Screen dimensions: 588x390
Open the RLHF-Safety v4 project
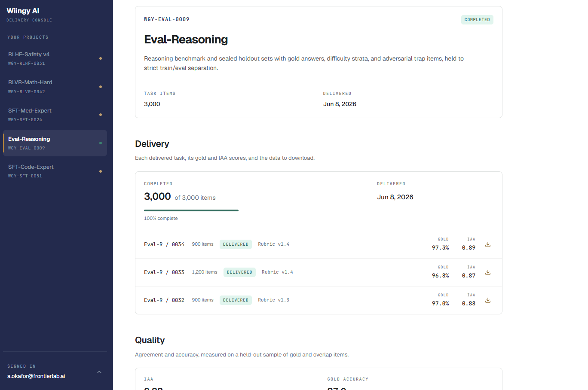pos(55,58)
